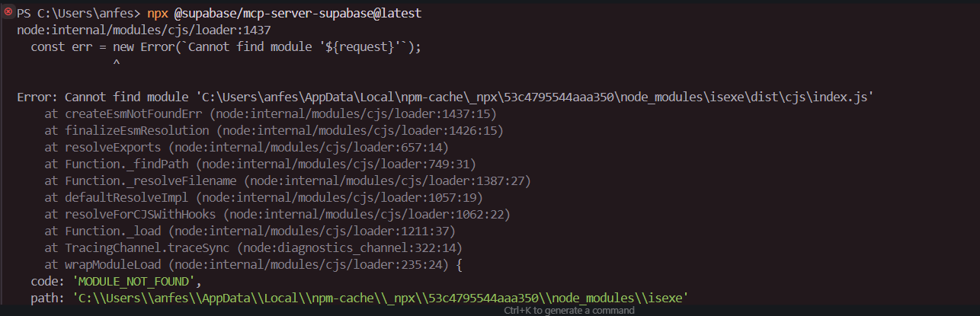
Task: Click the caret marker under Error
Action: [x=116, y=64]
